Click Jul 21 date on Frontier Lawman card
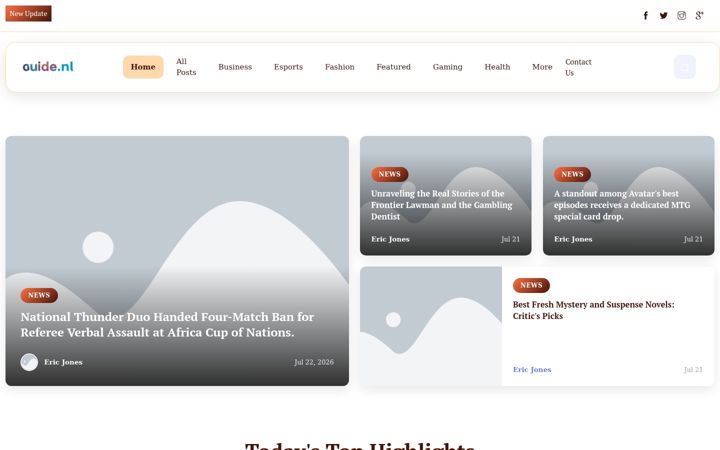720x450 pixels. pyautogui.click(x=510, y=239)
